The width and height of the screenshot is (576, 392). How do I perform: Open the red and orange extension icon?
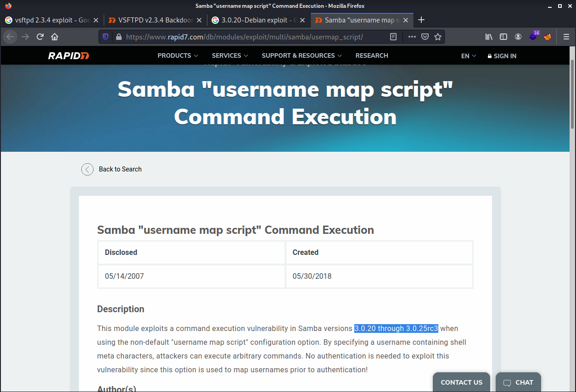tap(548, 37)
